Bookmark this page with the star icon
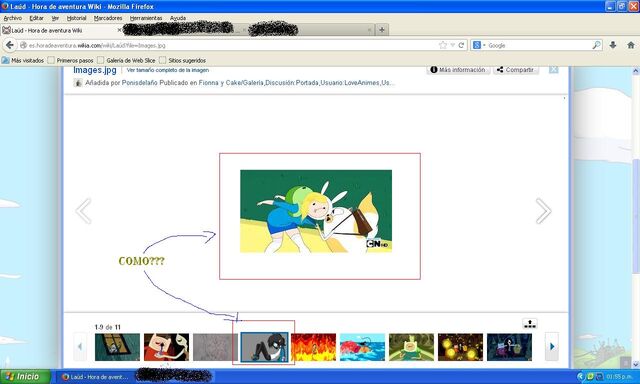The width and height of the screenshot is (640, 384). point(443,45)
